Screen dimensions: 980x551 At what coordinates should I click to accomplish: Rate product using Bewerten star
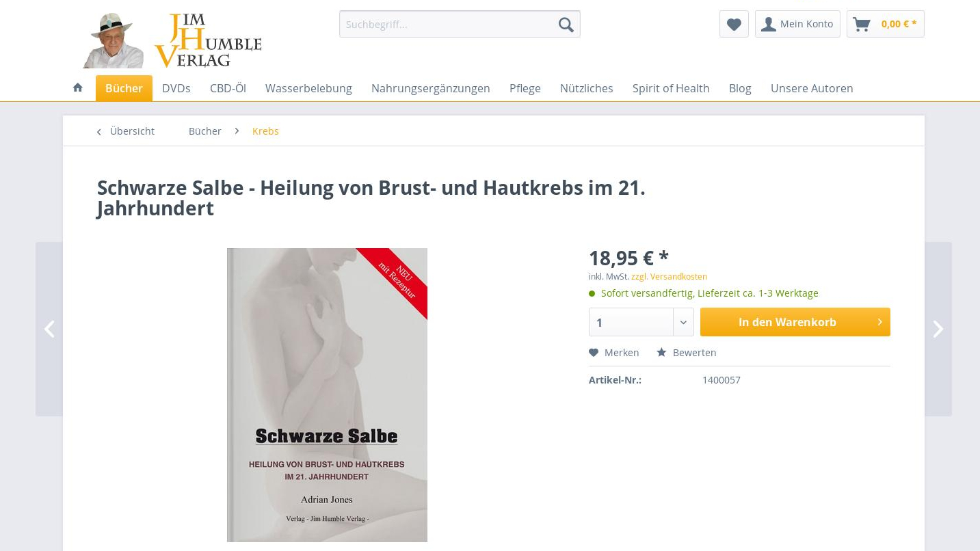pyautogui.click(x=687, y=353)
